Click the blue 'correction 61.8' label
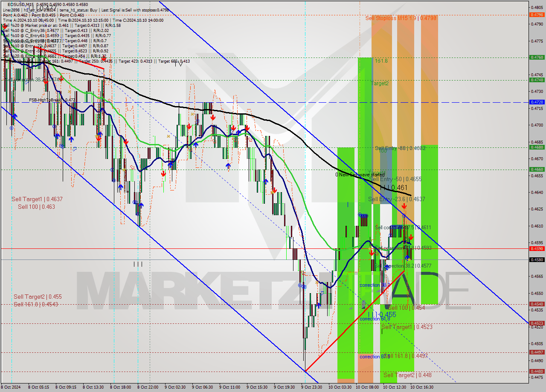Image resolution: width=546 pixels, height=392 pixels. (375, 319)
